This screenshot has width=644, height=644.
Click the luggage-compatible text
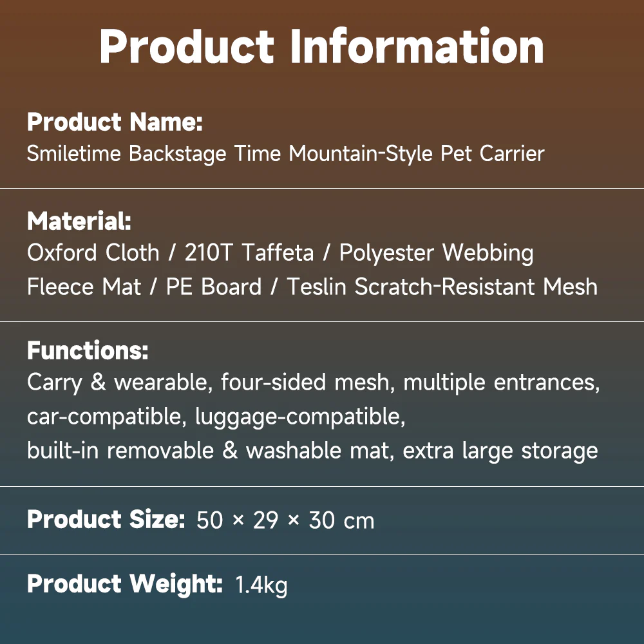point(300,417)
